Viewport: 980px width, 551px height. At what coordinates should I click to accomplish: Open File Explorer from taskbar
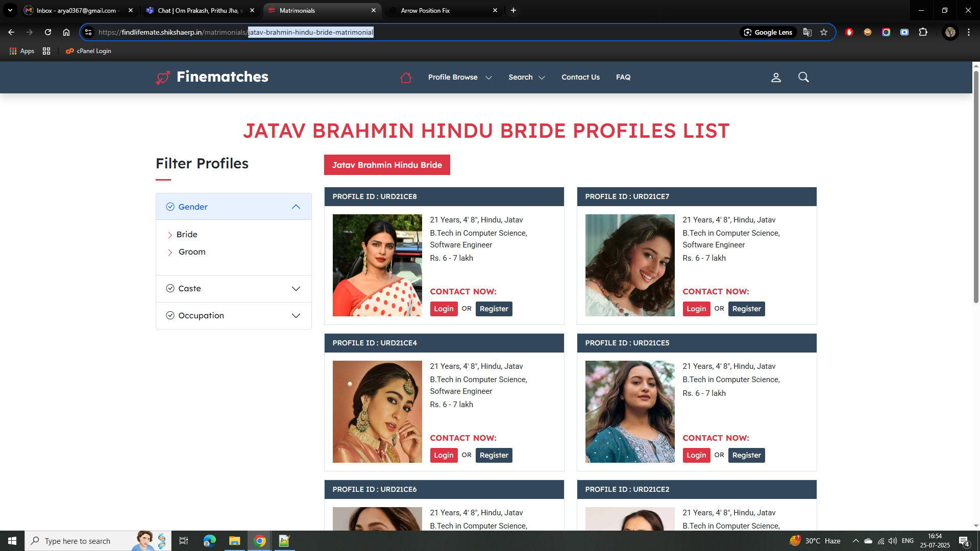[234, 541]
